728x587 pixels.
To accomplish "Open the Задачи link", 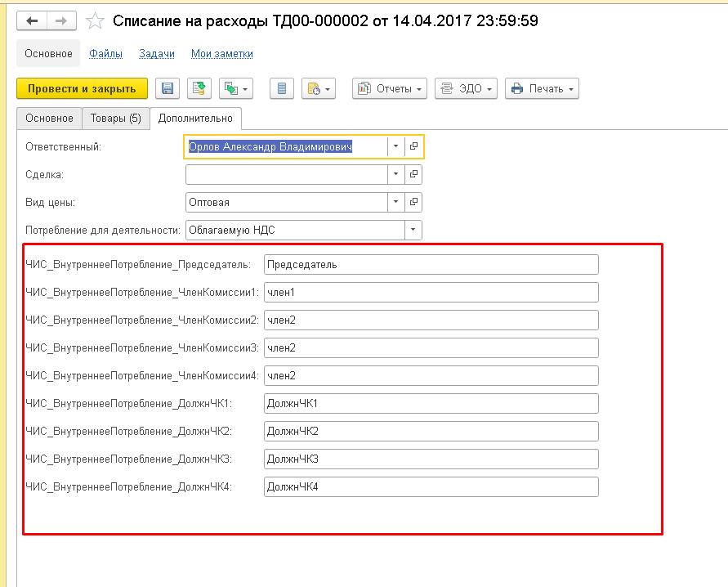I will 157,53.
